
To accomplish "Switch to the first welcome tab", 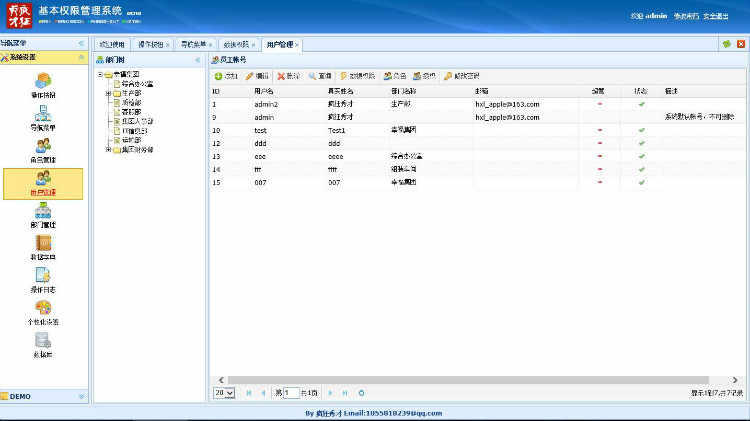I will point(112,44).
